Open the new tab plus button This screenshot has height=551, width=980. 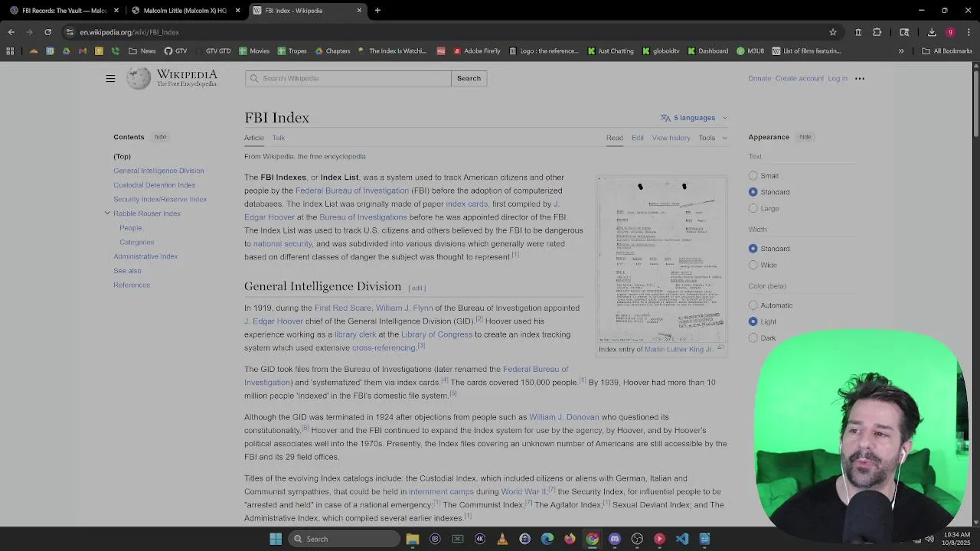pyautogui.click(x=377, y=11)
